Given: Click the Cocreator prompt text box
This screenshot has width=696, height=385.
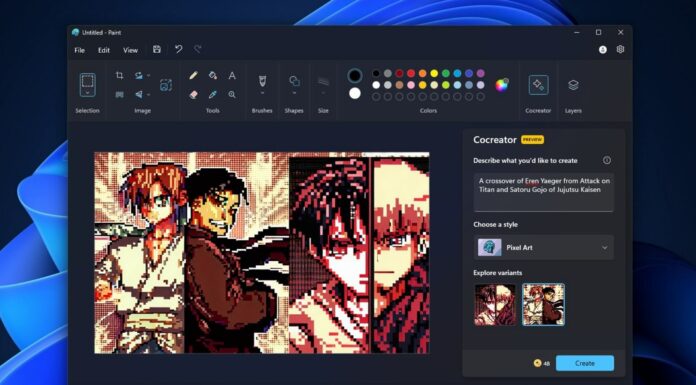Looking at the screenshot, I should click(544, 192).
